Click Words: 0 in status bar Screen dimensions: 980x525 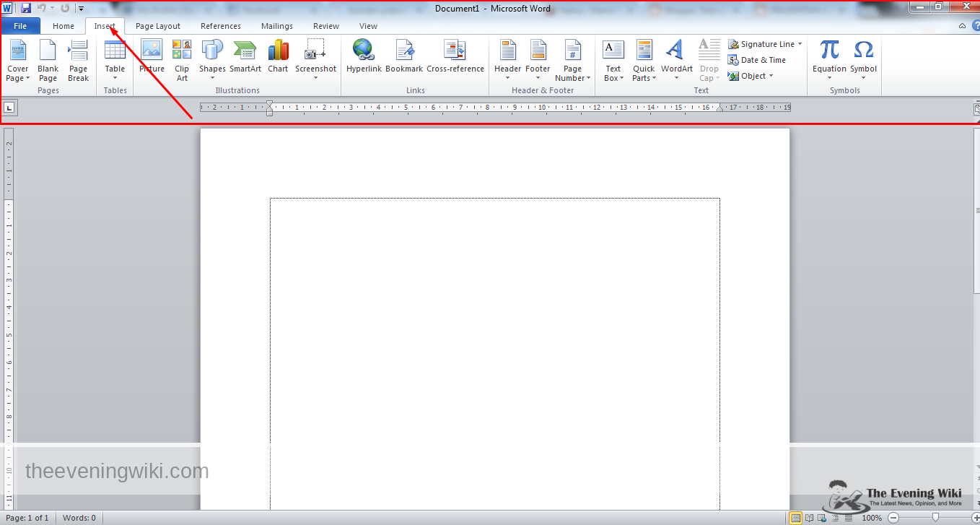click(79, 518)
